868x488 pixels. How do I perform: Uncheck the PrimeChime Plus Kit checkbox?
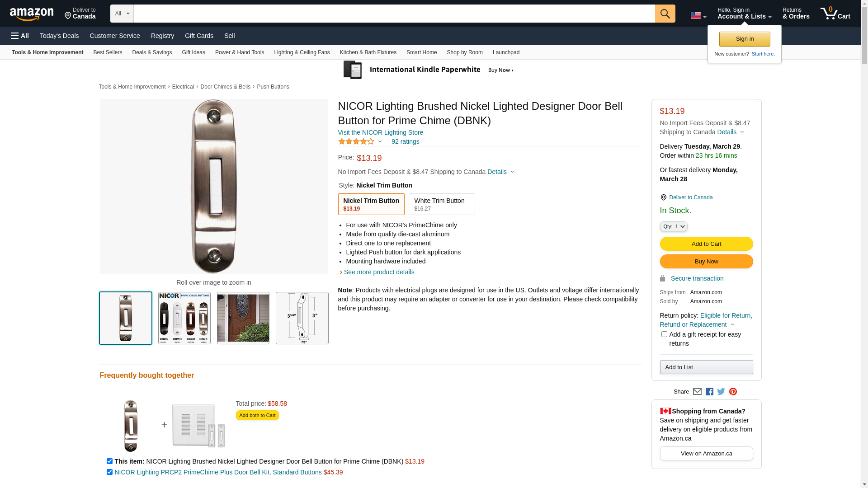tap(109, 472)
